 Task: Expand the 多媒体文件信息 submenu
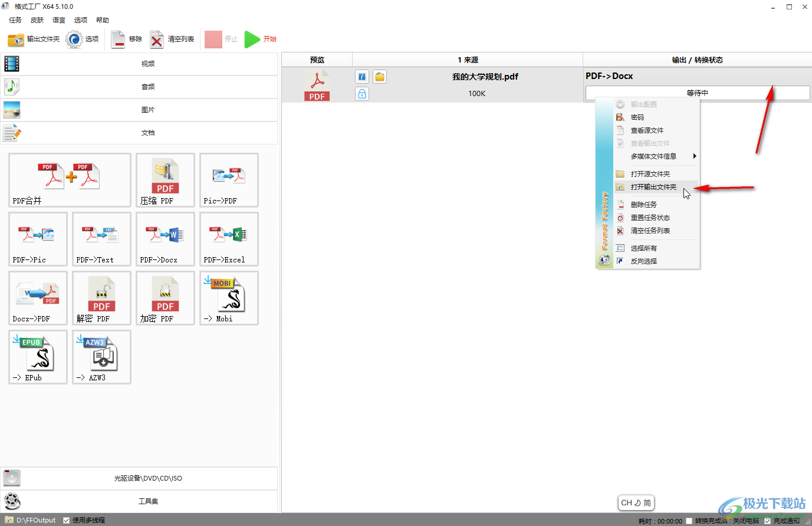[x=656, y=156]
